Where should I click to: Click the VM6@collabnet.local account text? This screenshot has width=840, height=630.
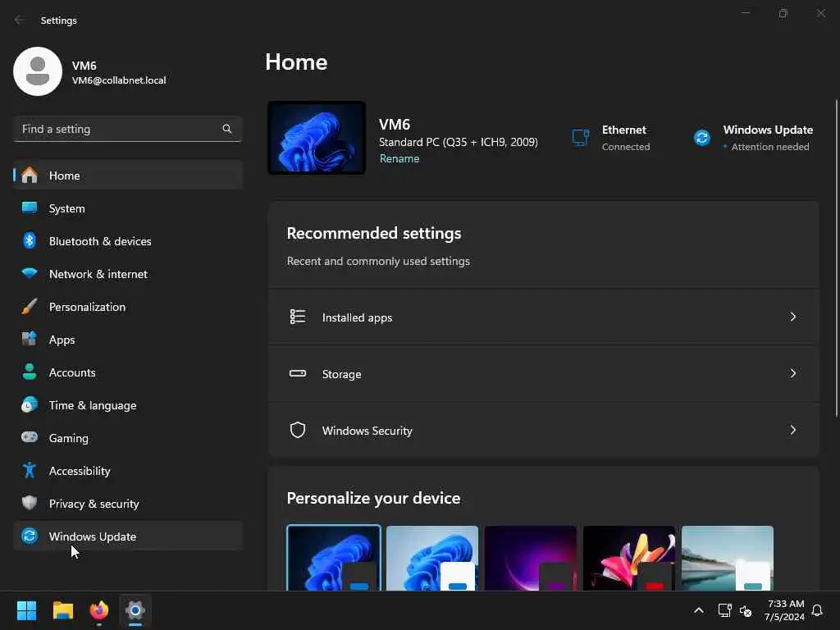tap(119, 80)
